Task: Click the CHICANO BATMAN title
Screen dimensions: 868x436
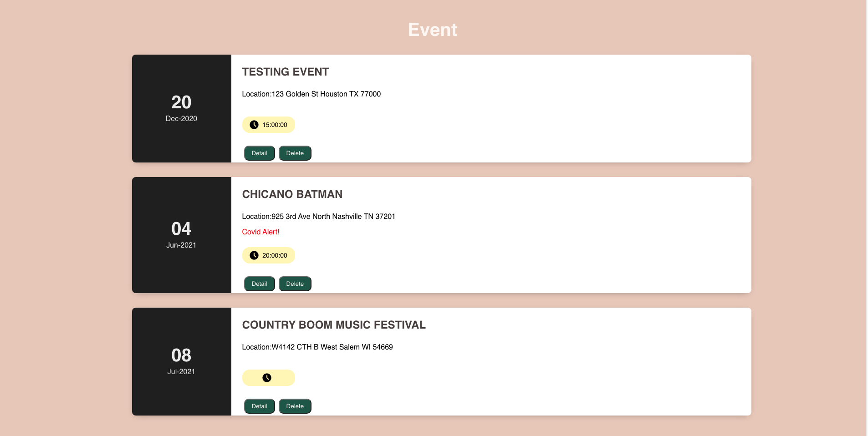Action: [x=292, y=194]
